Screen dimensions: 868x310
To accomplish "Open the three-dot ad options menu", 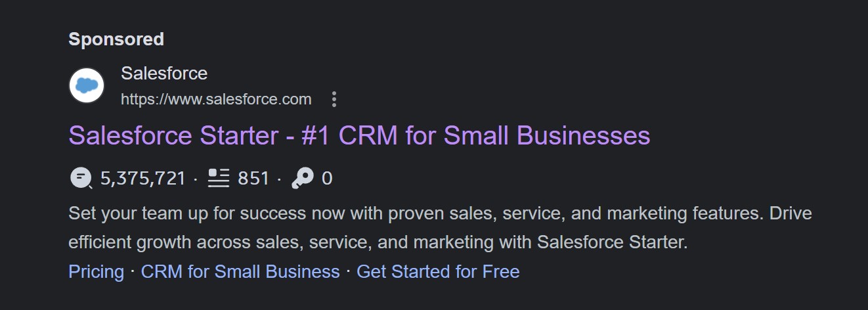I will click(334, 99).
